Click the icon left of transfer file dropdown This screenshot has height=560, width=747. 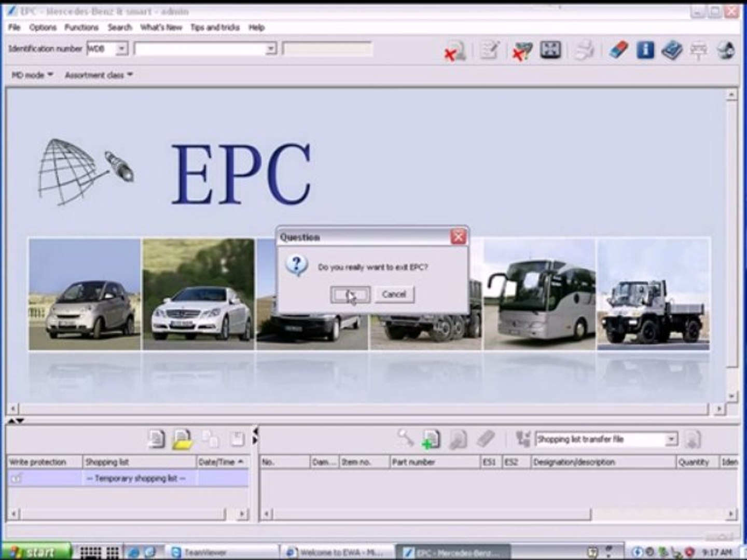pyautogui.click(x=523, y=439)
